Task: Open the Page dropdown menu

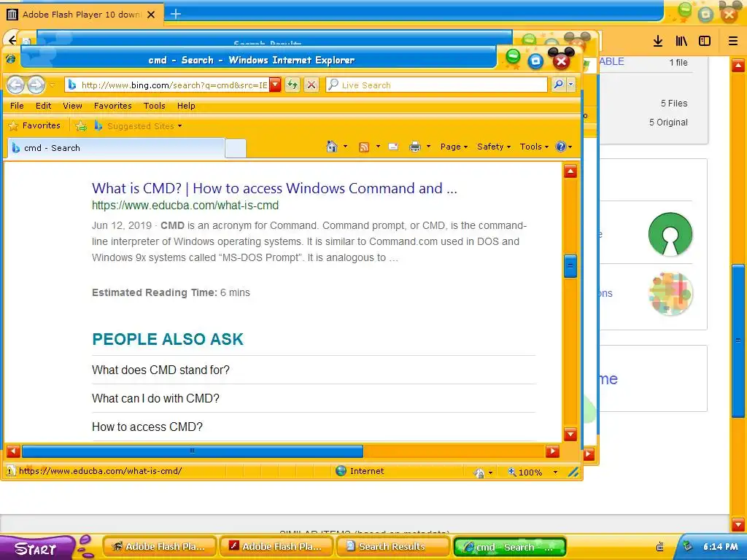Action: [x=454, y=147]
